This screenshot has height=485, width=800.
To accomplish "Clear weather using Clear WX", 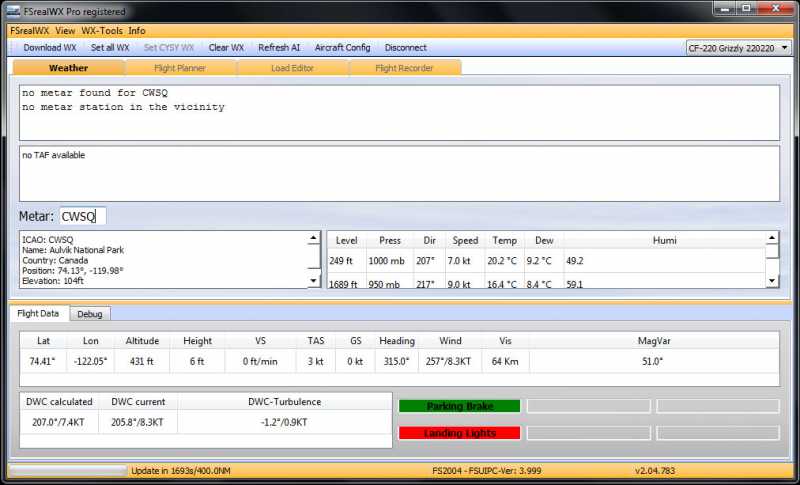I will click(226, 47).
